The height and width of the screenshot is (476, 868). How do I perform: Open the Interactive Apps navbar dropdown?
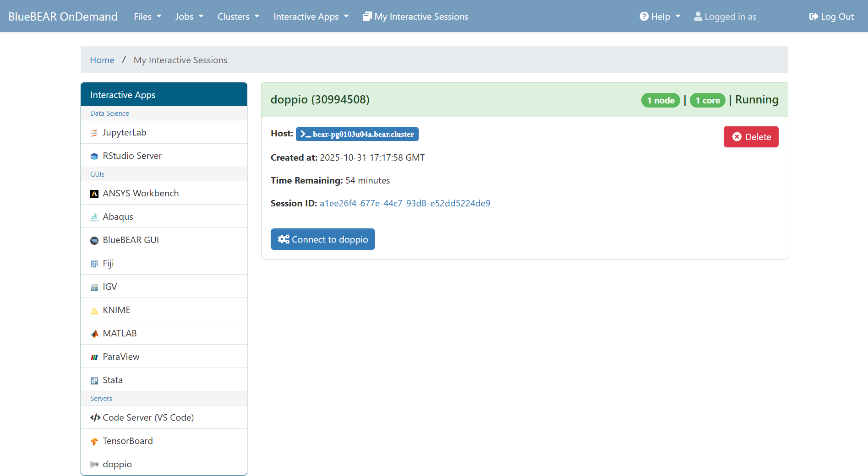tap(311, 16)
